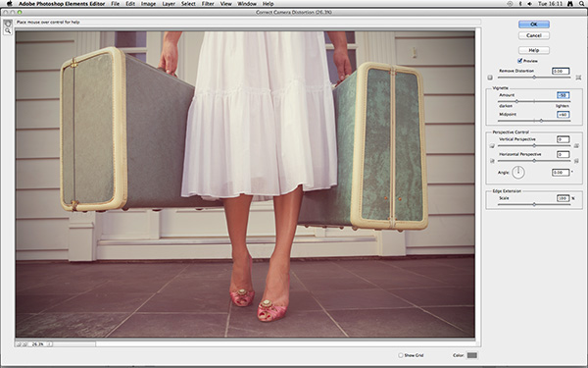Image resolution: width=588 pixels, height=368 pixels.
Task: Toggle the Preview checkbox
Action: coord(519,61)
